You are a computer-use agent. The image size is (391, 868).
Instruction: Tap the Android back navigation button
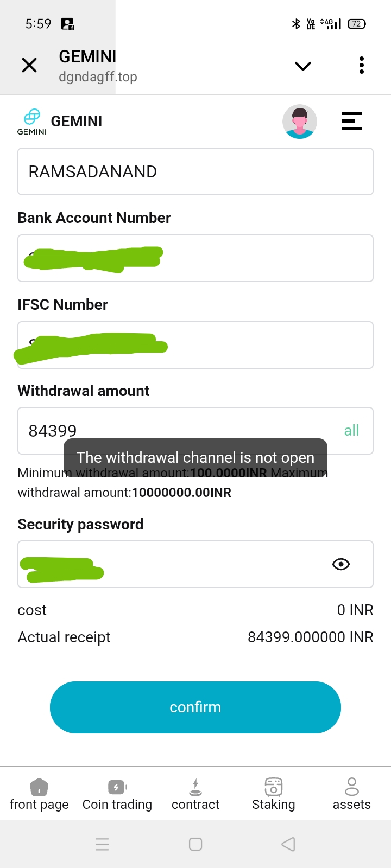click(x=288, y=844)
